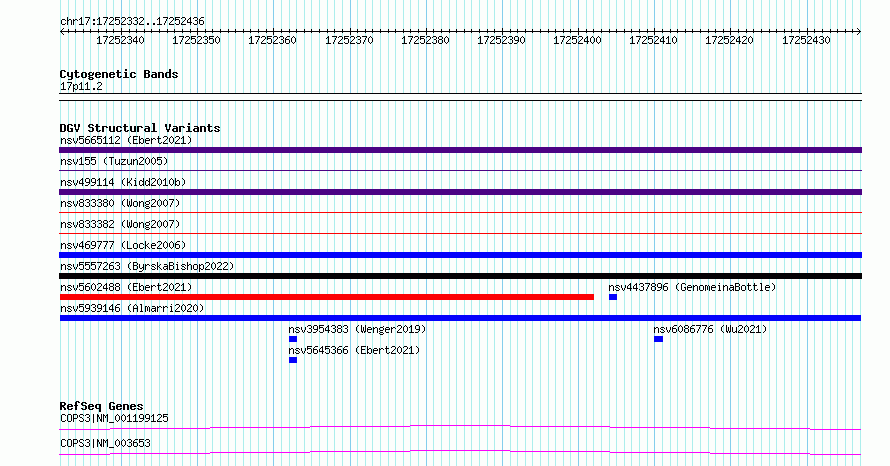
Task: Click small blue nsv4437896 variant marker
Action: pos(612,297)
